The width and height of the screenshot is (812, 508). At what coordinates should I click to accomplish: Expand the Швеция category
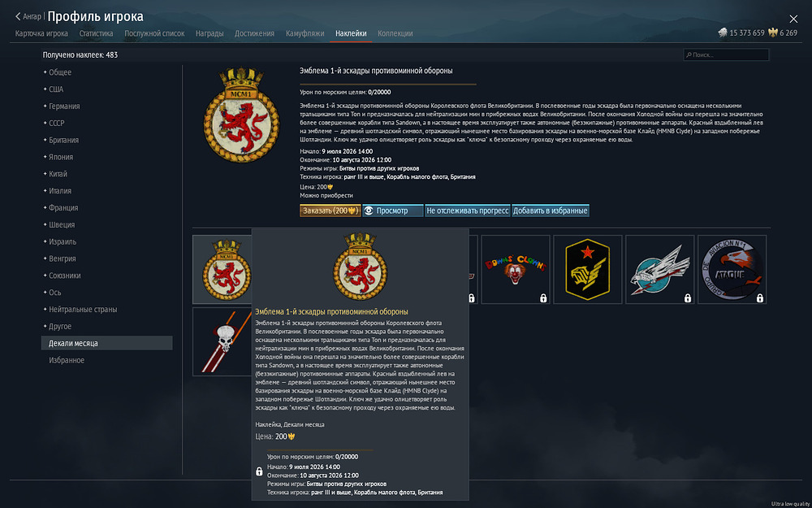pyautogui.click(x=59, y=224)
